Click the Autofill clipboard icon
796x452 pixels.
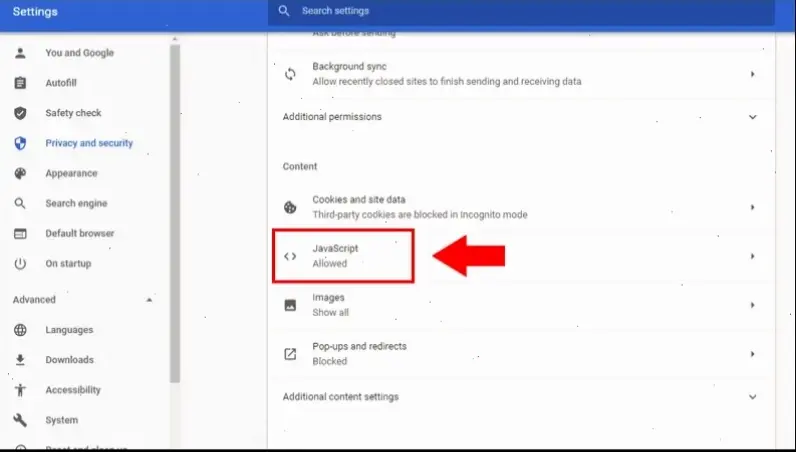[20, 83]
